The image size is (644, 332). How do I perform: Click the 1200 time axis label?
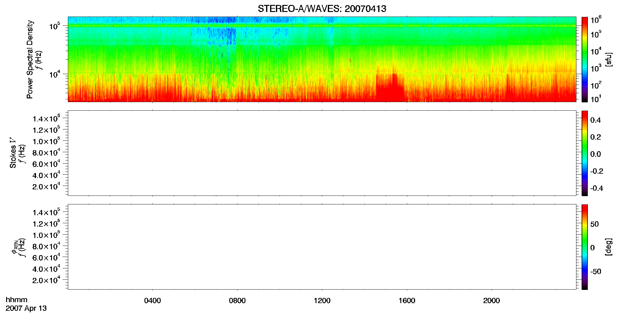322,301
